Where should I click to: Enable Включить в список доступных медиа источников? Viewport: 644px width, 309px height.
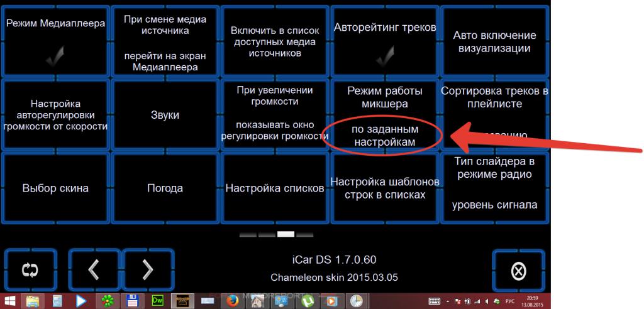click(275, 41)
